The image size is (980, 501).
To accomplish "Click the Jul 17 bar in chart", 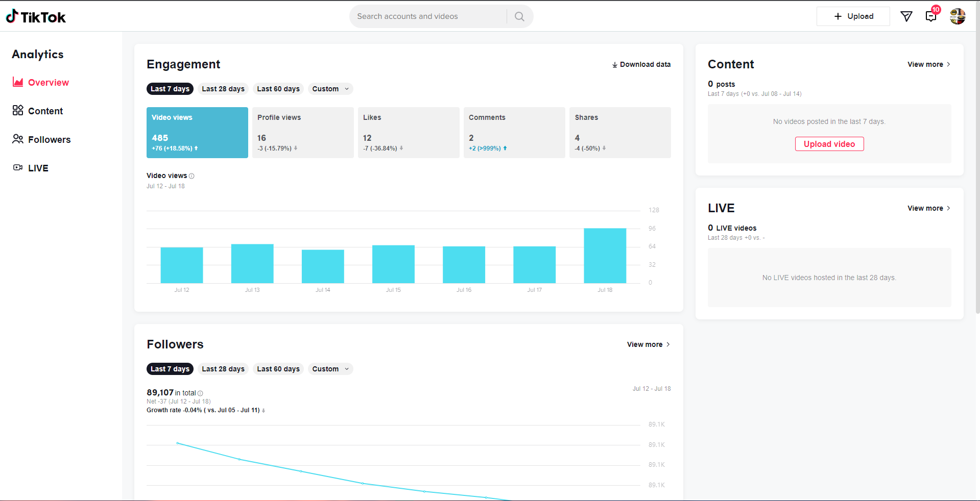I will pyautogui.click(x=534, y=265).
